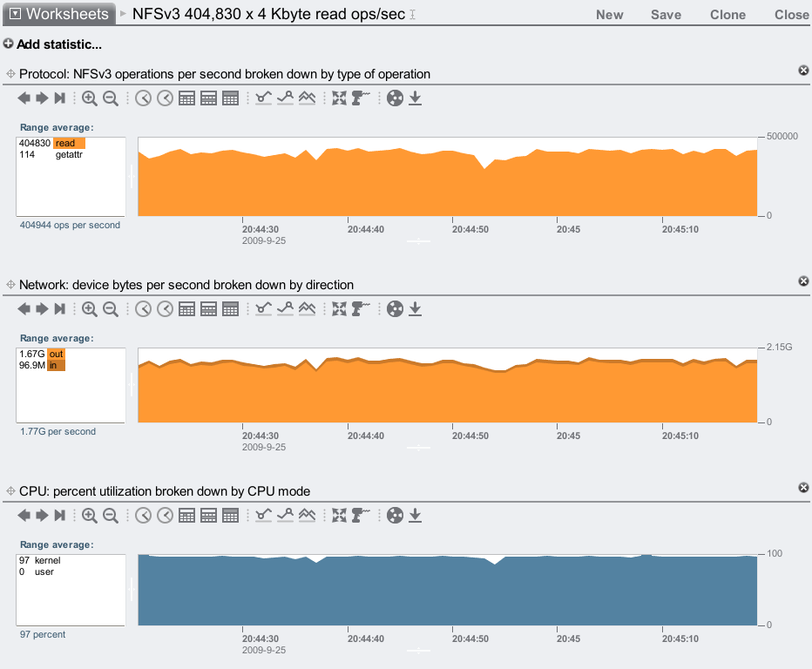
Task: Zoom out on the Network bytes graph
Action: (x=111, y=309)
